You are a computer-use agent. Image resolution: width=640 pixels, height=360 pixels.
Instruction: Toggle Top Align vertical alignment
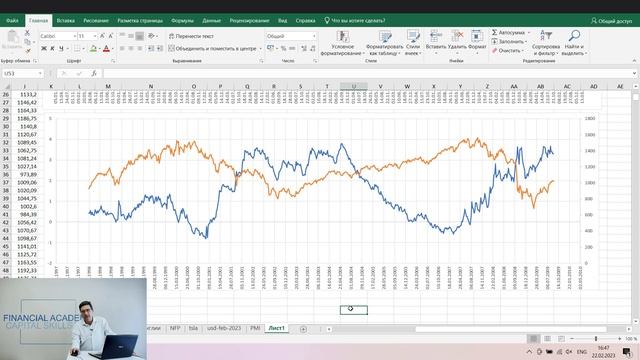122,36
